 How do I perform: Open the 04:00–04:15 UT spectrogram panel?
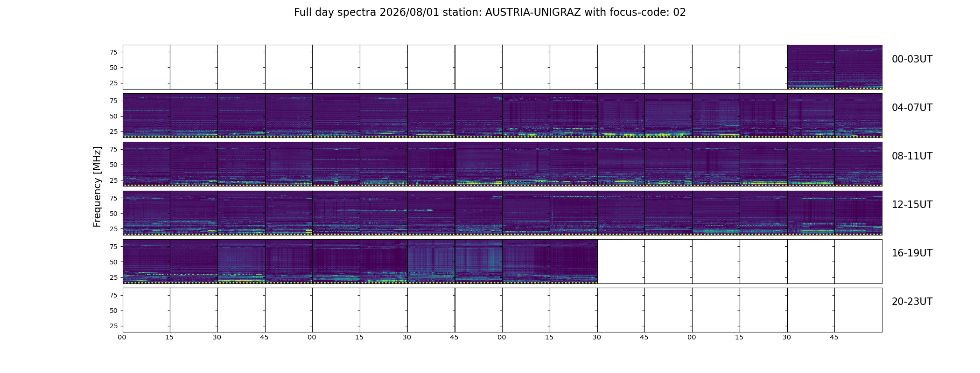pyautogui.click(x=147, y=116)
